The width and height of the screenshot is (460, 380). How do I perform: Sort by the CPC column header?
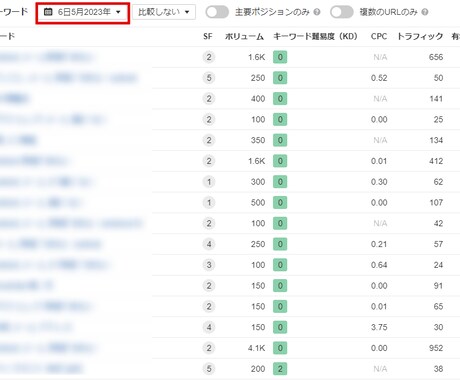click(379, 36)
